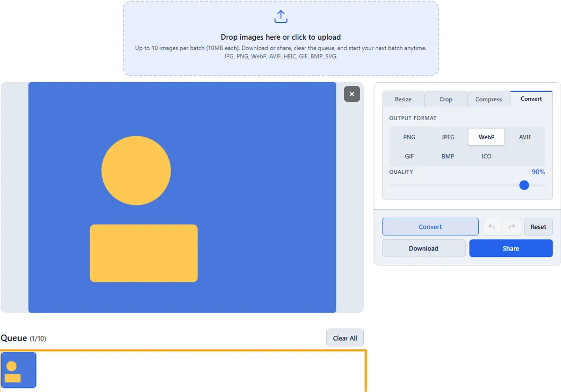Click the Queue heading text
561x392 pixels.
[x=14, y=338]
